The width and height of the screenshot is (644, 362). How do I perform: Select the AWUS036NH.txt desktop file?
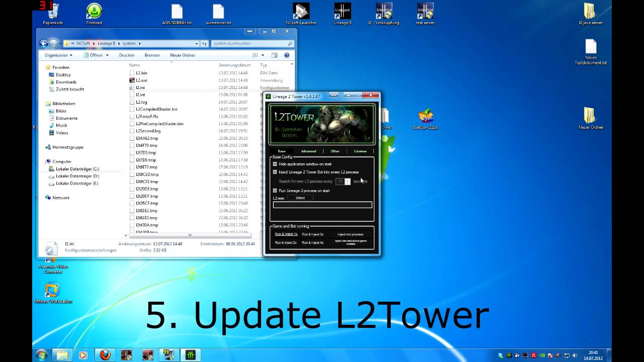177,14
